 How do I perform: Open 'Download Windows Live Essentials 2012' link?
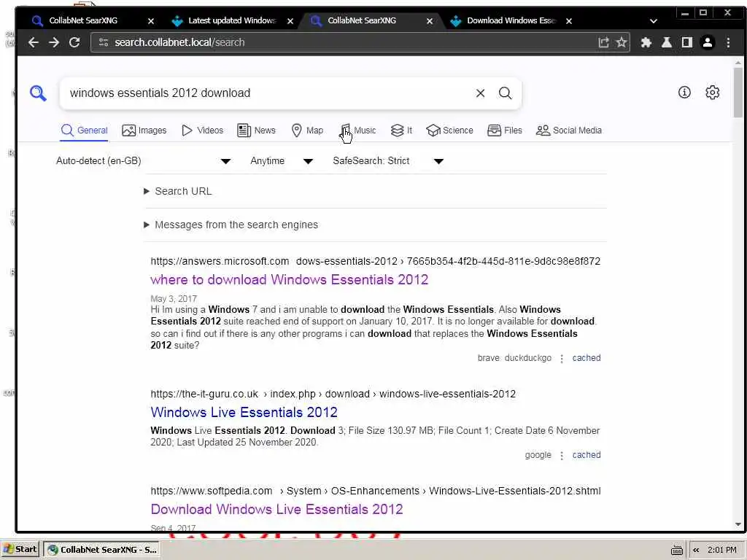(276, 510)
